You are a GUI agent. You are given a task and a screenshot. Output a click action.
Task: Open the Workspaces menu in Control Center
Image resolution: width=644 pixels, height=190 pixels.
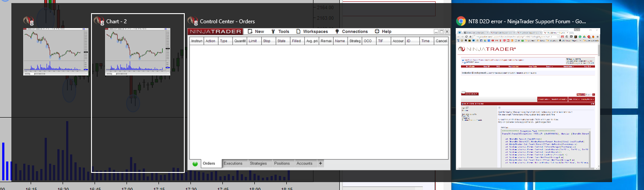[x=315, y=32]
